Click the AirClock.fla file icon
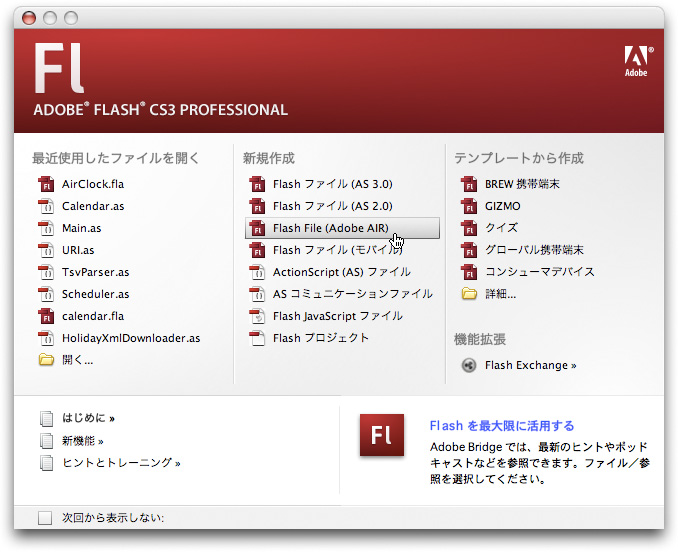 click(46, 184)
